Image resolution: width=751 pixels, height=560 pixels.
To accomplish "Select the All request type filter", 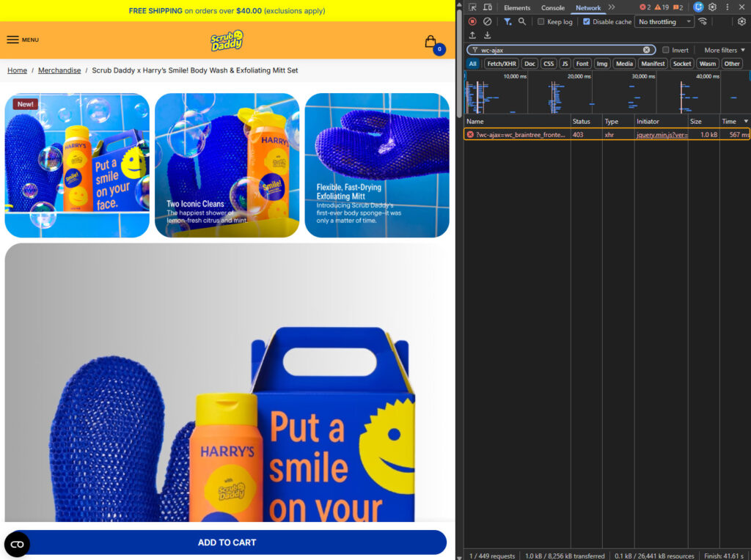I will 473,64.
